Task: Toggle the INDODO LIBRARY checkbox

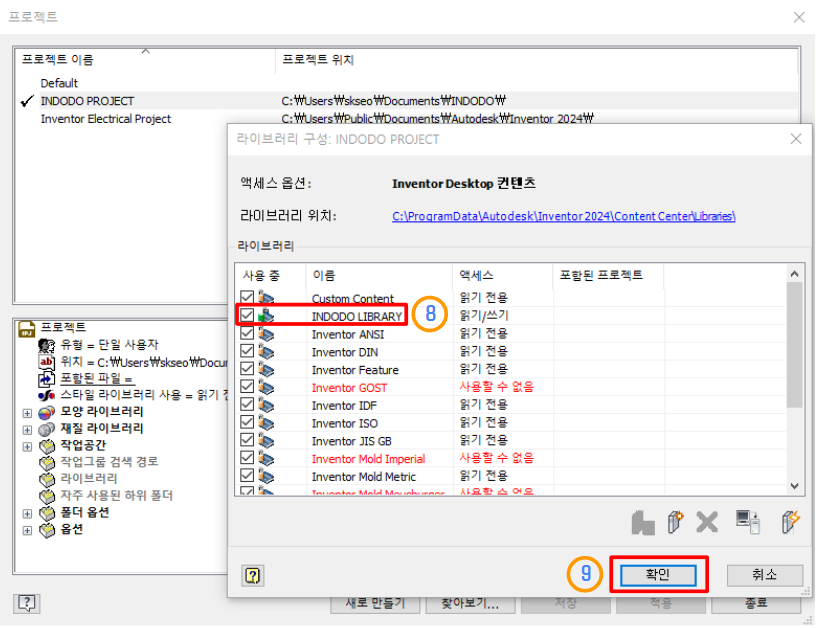Action: point(247,315)
